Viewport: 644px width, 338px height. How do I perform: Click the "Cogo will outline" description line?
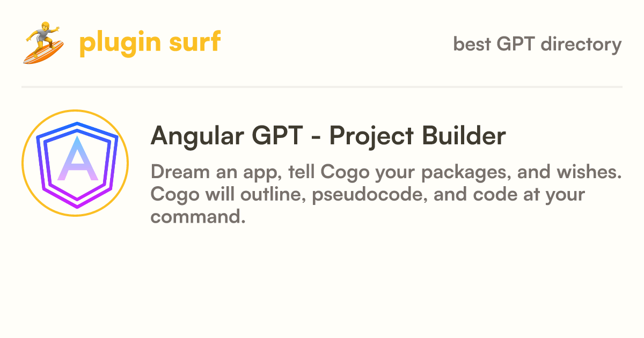[368, 195]
